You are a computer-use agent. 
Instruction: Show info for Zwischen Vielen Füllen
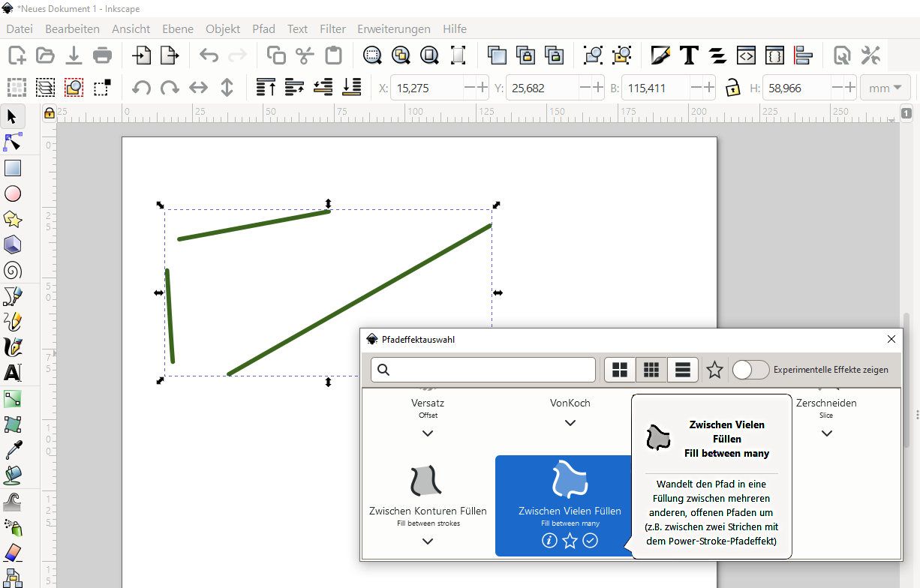[549, 541]
